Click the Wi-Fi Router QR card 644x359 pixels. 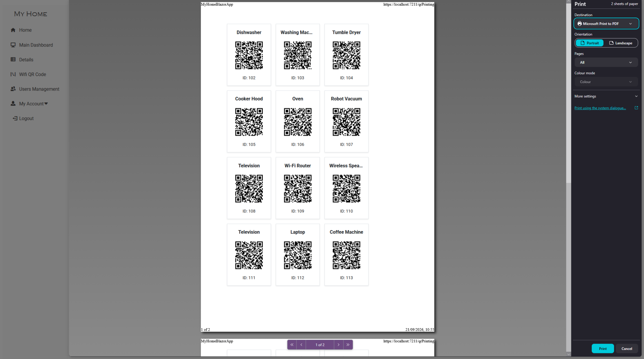pyautogui.click(x=297, y=188)
